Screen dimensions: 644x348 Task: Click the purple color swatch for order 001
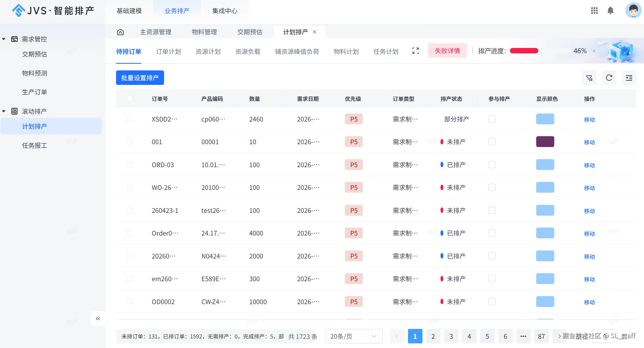[545, 142]
